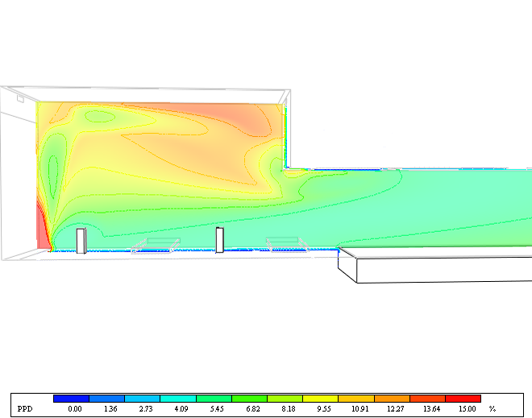Pick the red legend swatch above 15.00

pyautogui.click(x=463, y=399)
